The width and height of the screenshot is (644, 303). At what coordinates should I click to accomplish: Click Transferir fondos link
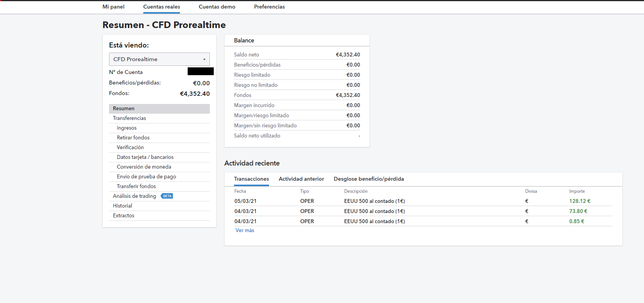click(136, 186)
